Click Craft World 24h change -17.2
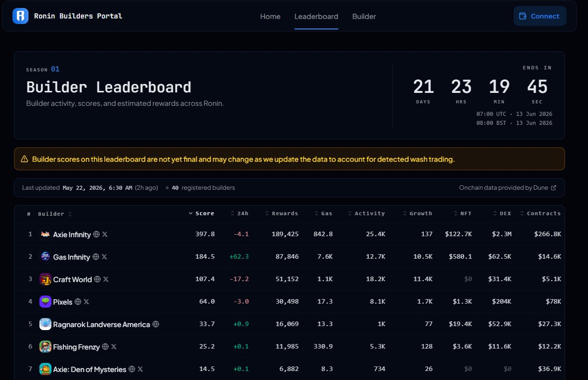The image size is (588, 380). coord(239,279)
